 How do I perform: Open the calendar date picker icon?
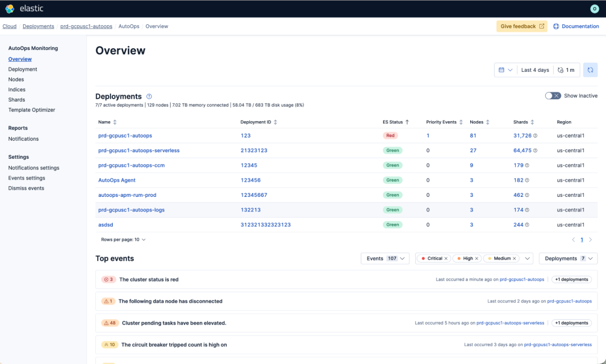(501, 70)
